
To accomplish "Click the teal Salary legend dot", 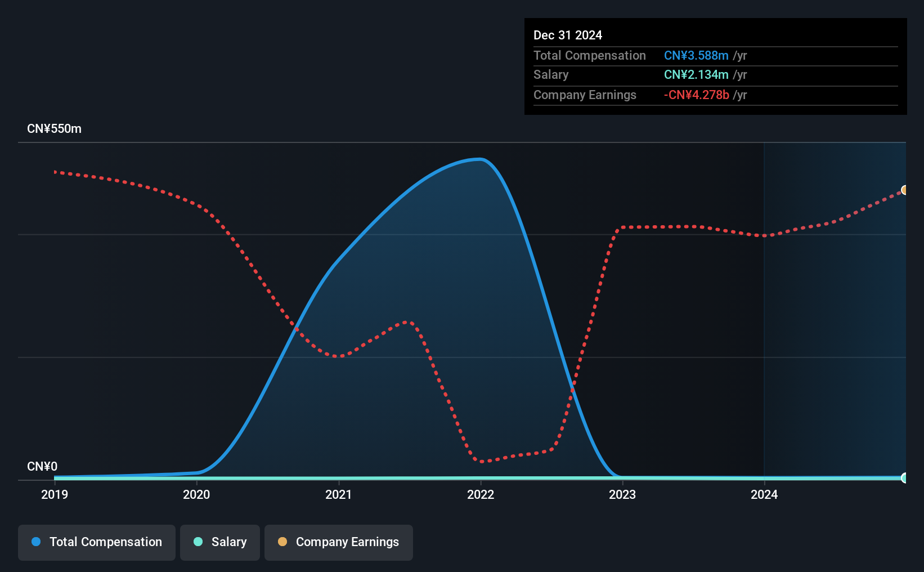I will (198, 542).
